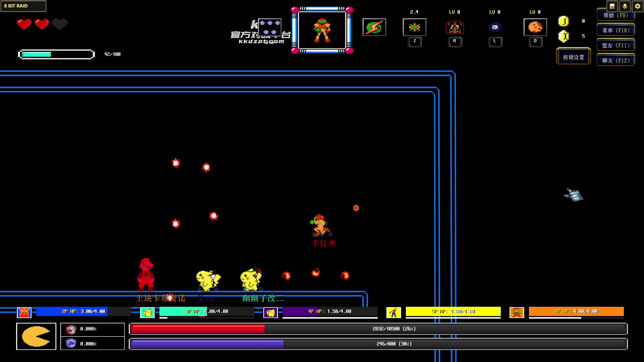Click the 5P fighter portrait icon

coord(394,312)
